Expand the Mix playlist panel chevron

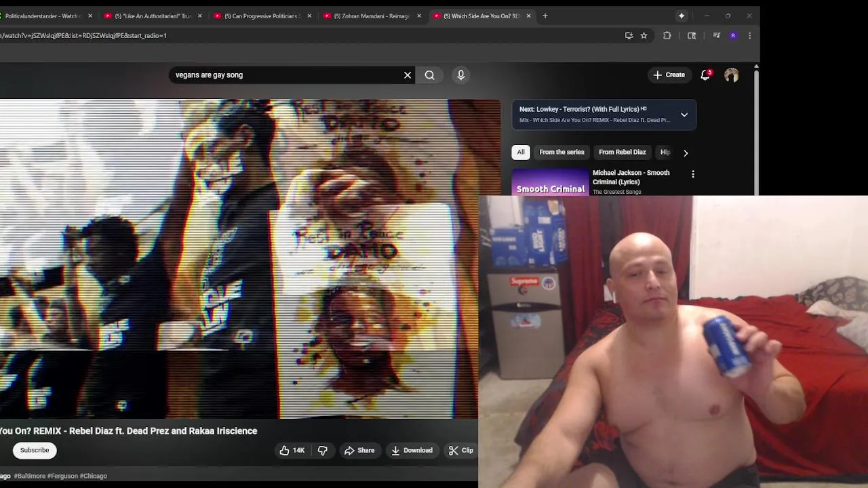[x=684, y=115]
